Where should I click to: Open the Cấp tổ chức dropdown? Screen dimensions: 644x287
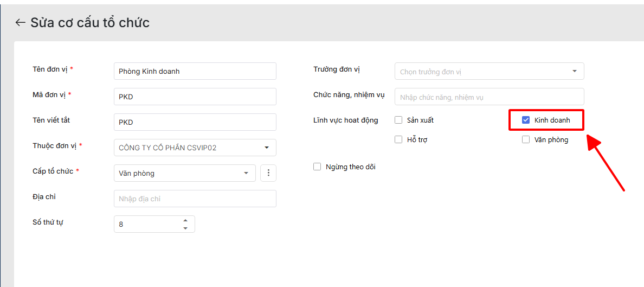tap(246, 173)
